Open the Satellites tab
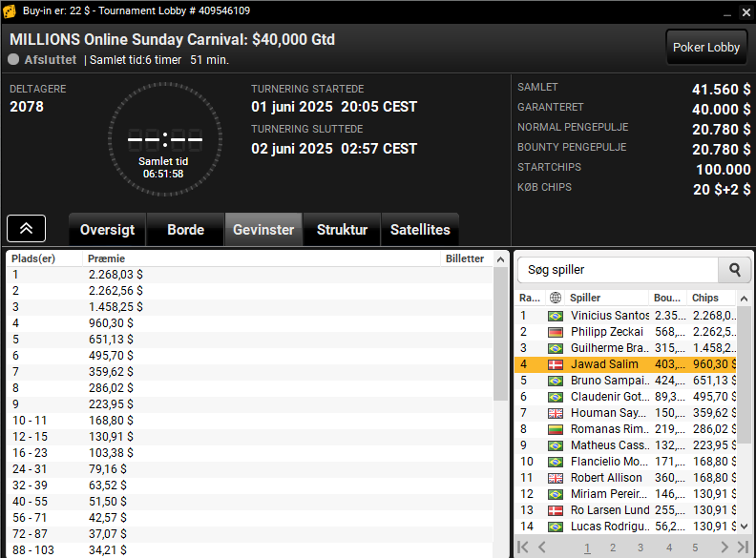The width and height of the screenshot is (756, 558). point(420,229)
